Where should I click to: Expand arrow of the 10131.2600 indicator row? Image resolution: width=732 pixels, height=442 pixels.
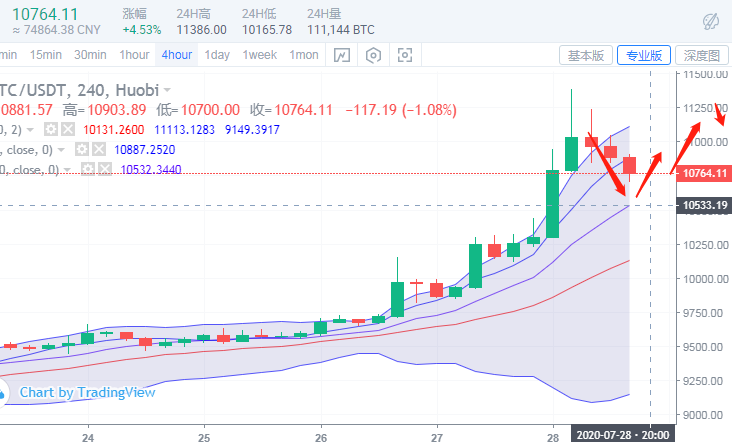pyautogui.click(x=30, y=130)
